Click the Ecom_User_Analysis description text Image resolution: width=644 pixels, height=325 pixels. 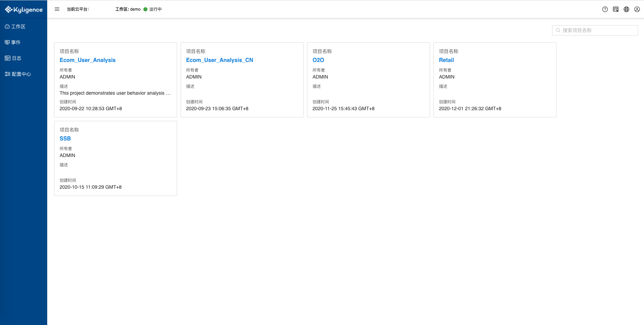coord(115,93)
